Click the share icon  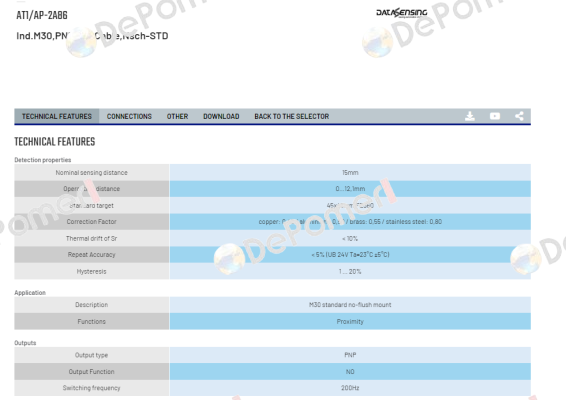pyautogui.click(x=519, y=116)
